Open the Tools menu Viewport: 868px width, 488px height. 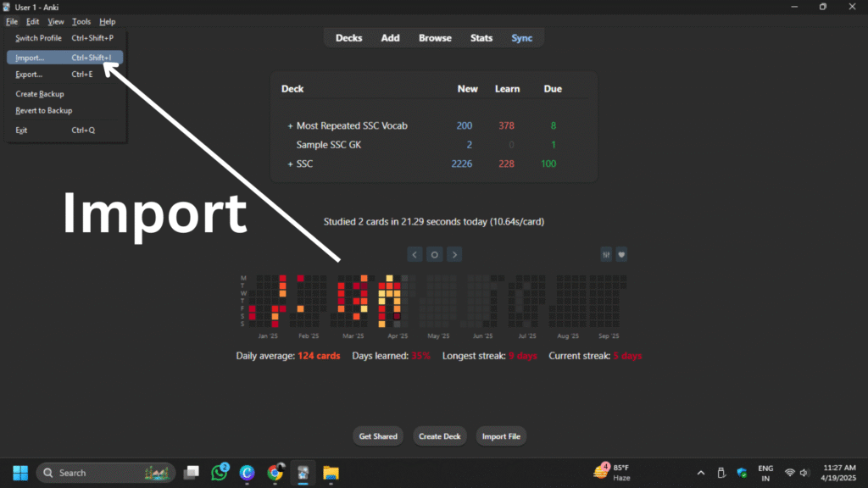(81, 21)
